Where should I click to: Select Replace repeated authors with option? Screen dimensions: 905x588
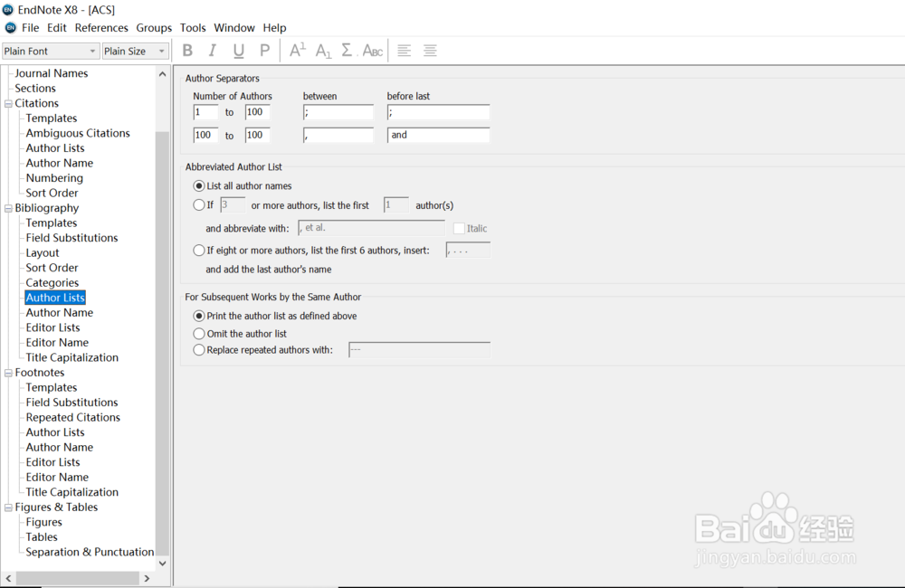[x=199, y=350]
